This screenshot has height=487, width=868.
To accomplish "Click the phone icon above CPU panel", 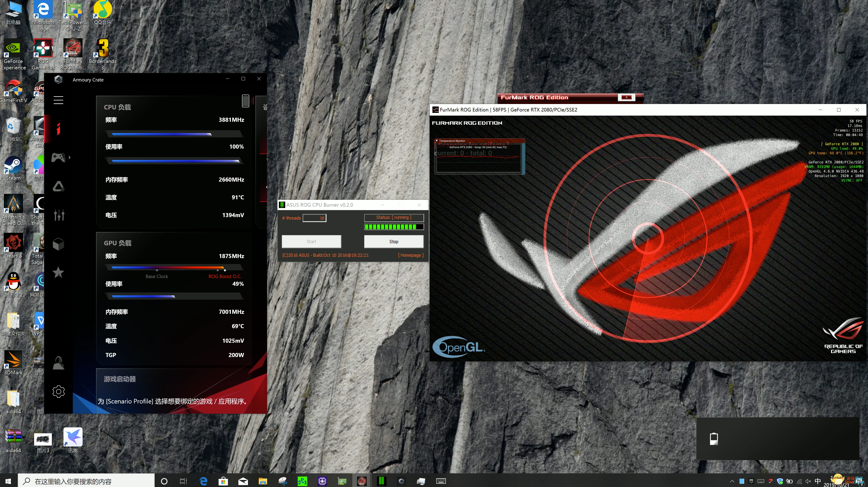I will 245,101.
